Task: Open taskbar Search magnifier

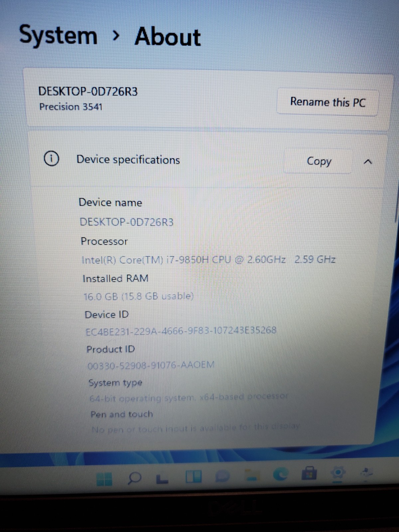Action: tap(135, 478)
